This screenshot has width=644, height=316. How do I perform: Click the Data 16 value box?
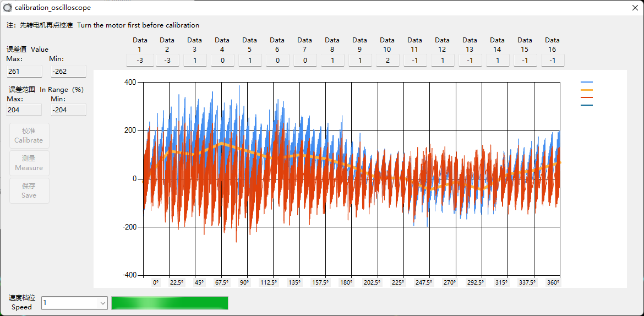[553, 61]
